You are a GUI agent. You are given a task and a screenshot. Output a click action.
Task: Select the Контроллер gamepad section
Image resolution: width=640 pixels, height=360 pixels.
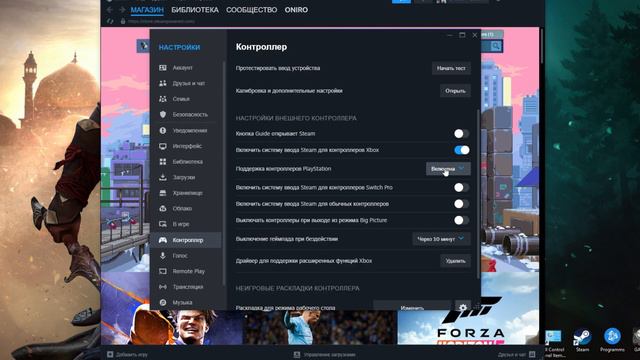(186, 240)
